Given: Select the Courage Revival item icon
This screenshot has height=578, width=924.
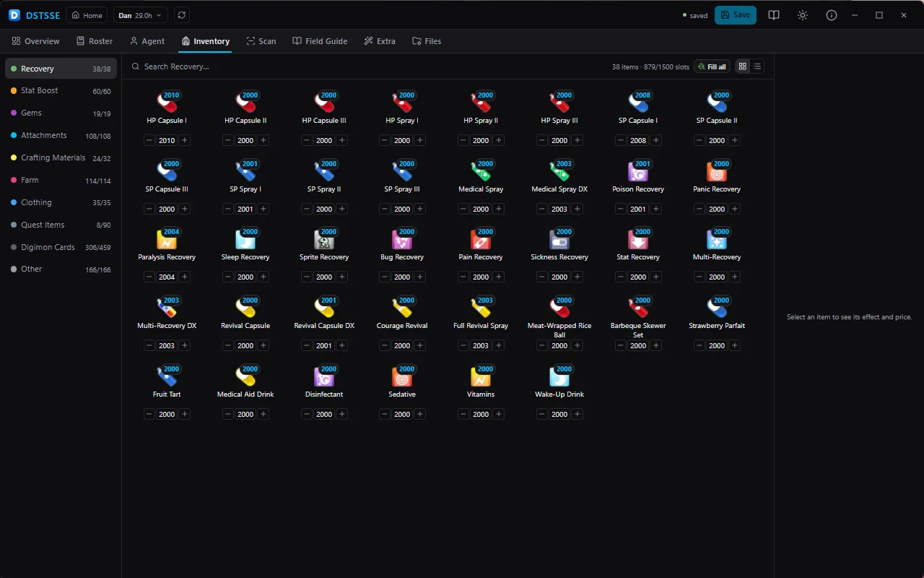Looking at the screenshot, I should coord(402,308).
